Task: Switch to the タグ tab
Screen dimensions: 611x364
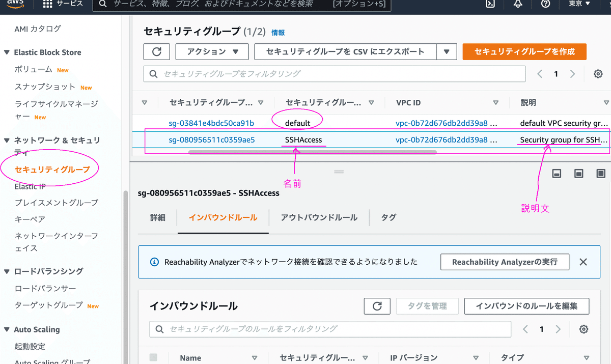Action: click(388, 217)
